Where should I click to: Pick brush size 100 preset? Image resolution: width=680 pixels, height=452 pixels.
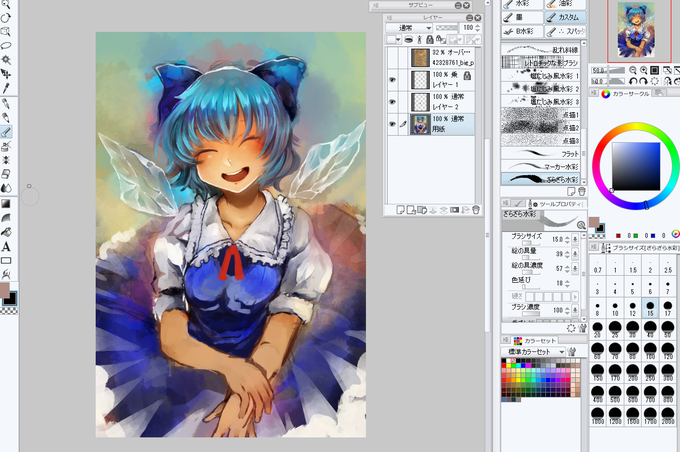(x=650, y=350)
